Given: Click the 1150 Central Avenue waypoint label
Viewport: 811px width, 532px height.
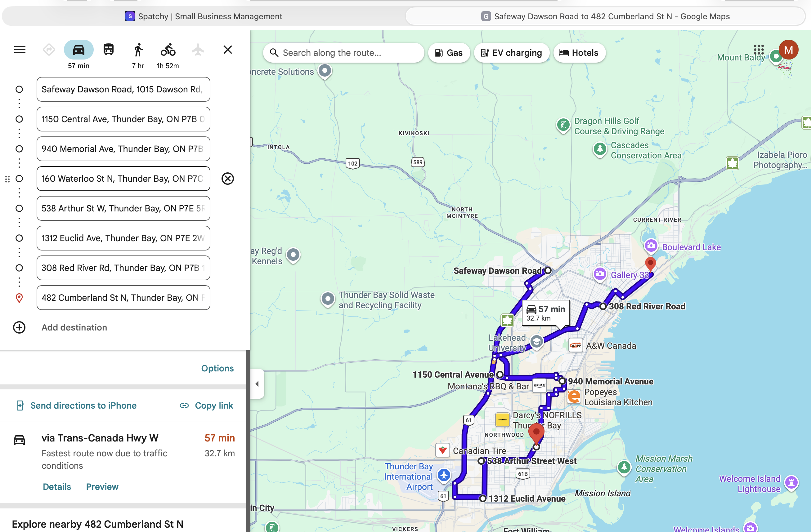Looking at the screenshot, I should coord(453,375).
